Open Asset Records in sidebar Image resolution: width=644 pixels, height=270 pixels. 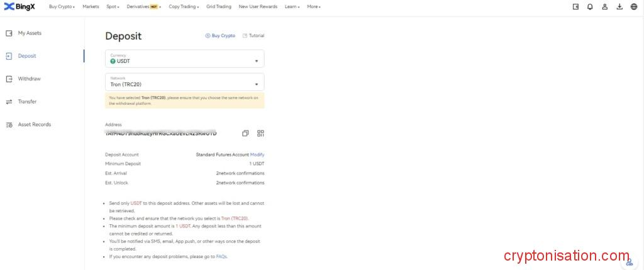pos(34,124)
